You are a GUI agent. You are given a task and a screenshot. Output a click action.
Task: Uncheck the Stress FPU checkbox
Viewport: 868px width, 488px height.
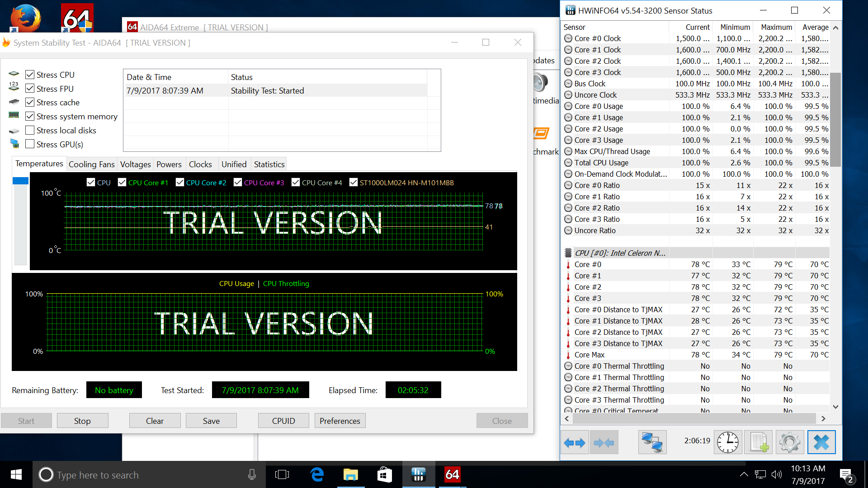pyautogui.click(x=30, y=89)
